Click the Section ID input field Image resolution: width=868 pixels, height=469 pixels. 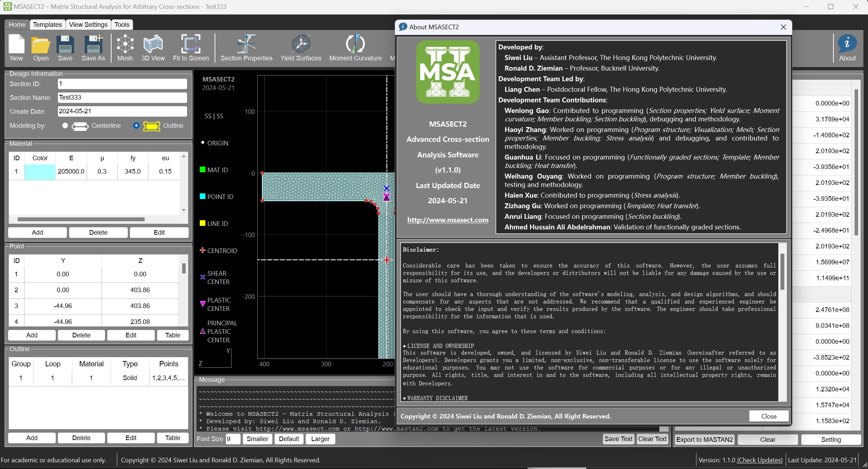point(122,84)
